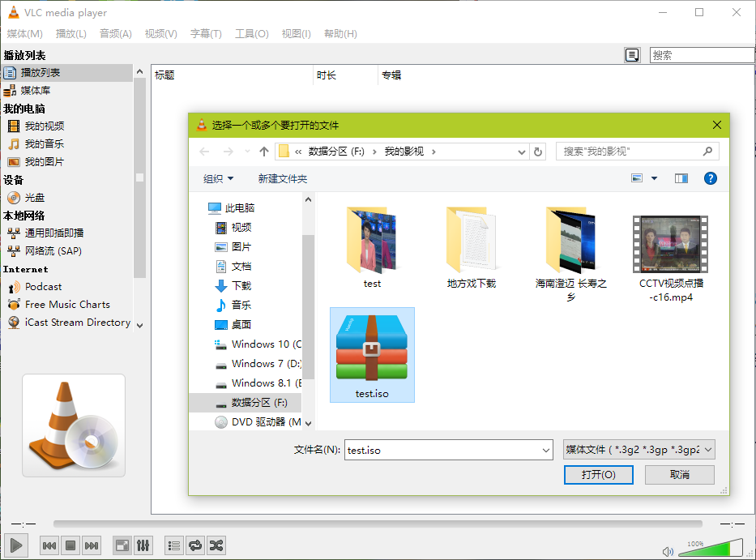The width and height of the screenshot is (756, 560).
Task: Click the 打开(O) button
Action: pyautogui.click(x=598, y=475)
